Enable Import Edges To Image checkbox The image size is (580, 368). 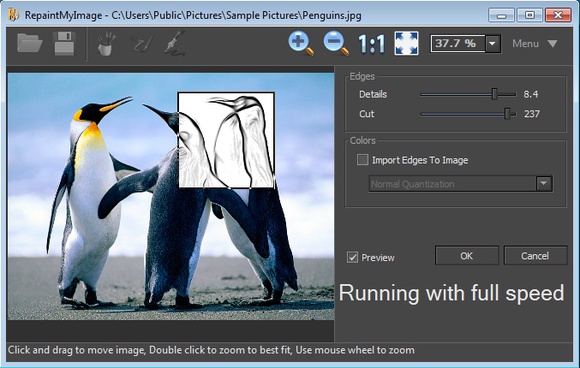coord(362,160)
